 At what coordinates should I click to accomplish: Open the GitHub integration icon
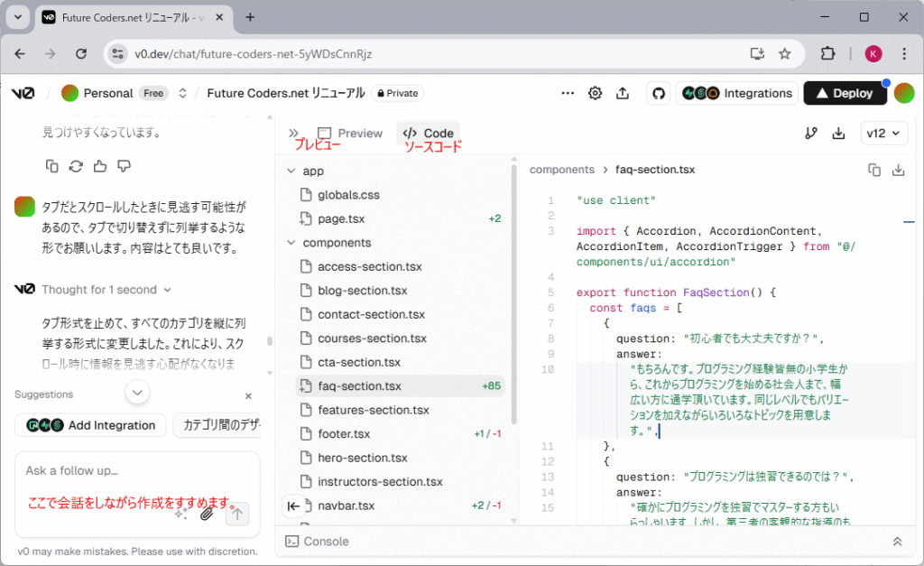tap(658, 93)
